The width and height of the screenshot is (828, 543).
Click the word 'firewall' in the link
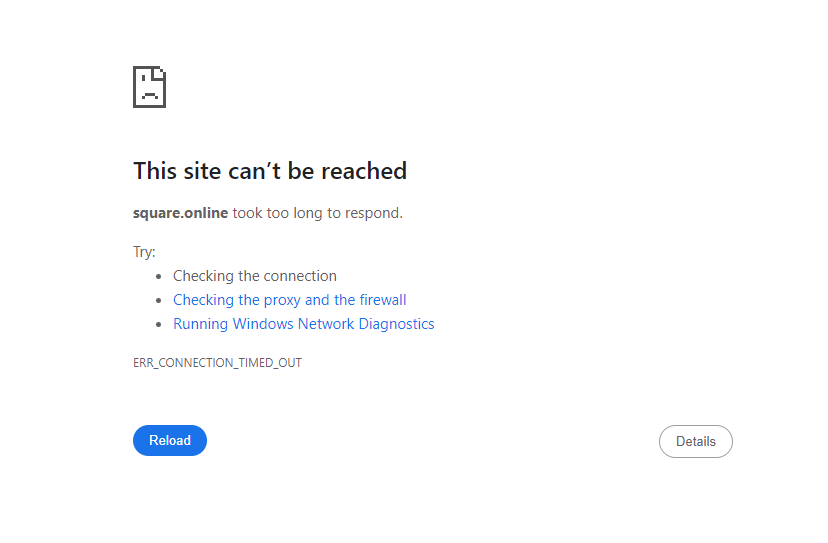click(x=383, y=300)
